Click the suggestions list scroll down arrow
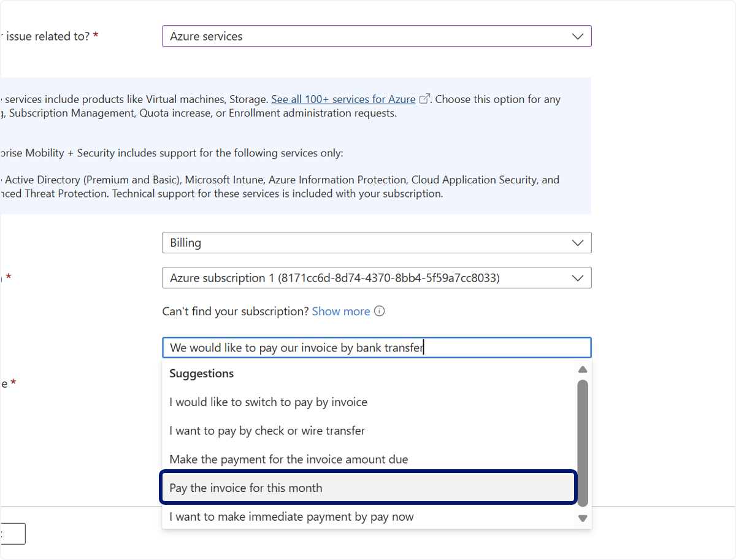 tap(583, 518)
